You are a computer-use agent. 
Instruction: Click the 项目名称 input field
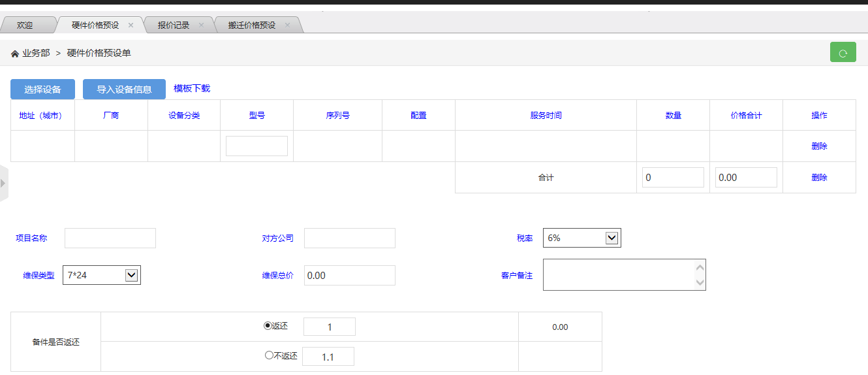click(x=110, y=238)
